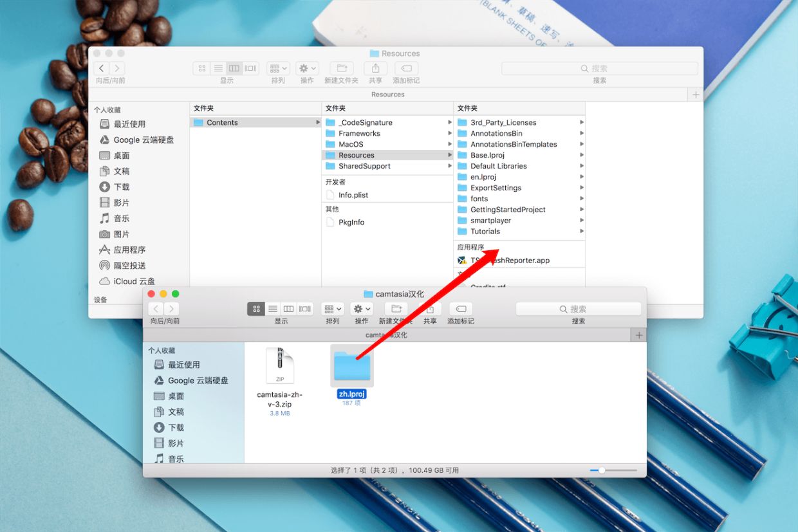The image size is (798, 532).
Task: Select the AnnotationsBinTemplates folder
Action: pos(519,144)
